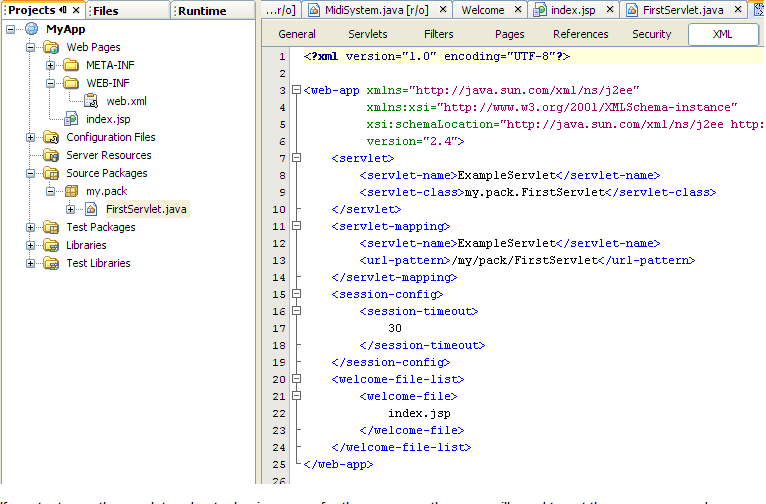This screenshot has height=504, width=766.
Task: Pin the Projects panel with the pin icon
Action: pos(63,10)
